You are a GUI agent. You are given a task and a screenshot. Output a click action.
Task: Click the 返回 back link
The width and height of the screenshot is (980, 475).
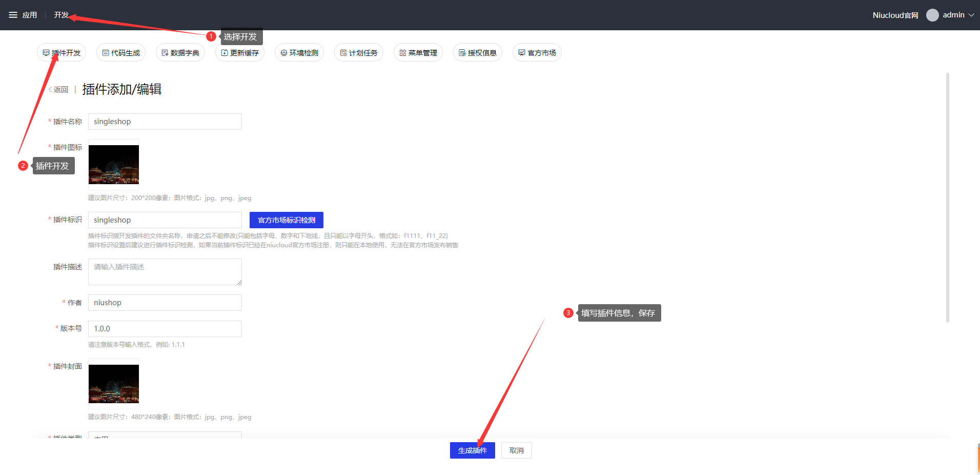[x=58, y=89]
